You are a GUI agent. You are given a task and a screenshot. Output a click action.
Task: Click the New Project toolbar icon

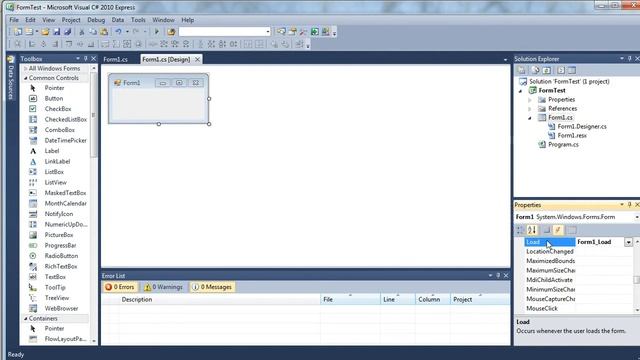[18, 32]
